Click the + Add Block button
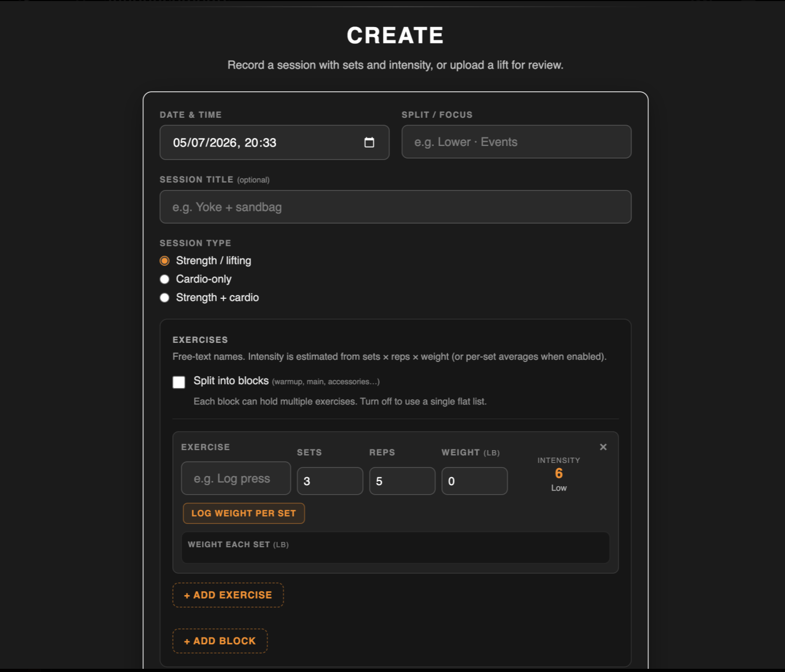Image resolution: width=785 pixels, height=672 pixels. click(220, 641)
